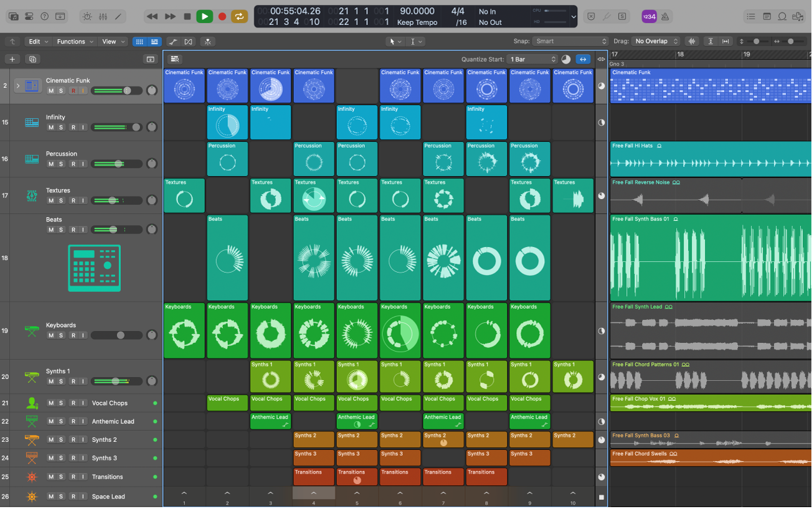The width and height of the screenshot is (812, 509).
Task: Click the Beats drum machine track icon
Action: (93, 268)
